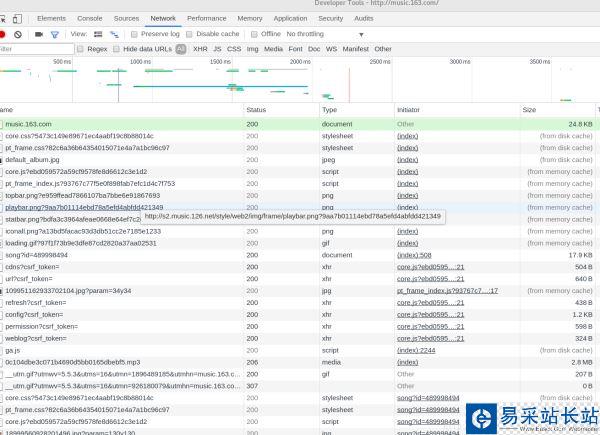Select the Performance tab
600x435 pixels.
[207, 18]
